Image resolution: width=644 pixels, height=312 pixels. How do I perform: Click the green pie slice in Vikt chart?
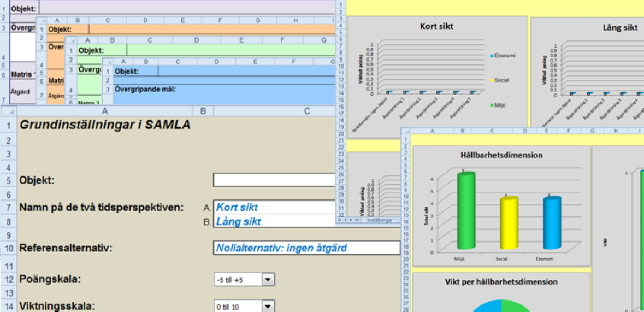516,306
